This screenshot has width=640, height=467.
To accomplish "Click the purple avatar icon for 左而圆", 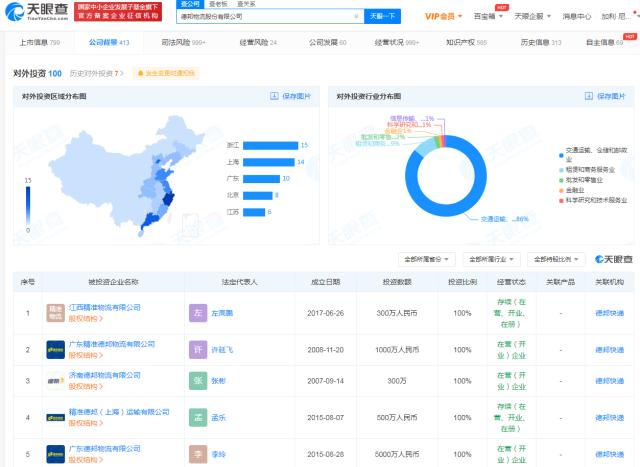I will tap(198, 313).
